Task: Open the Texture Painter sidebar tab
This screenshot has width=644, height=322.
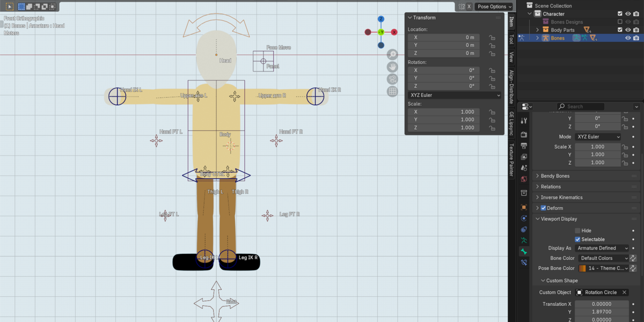Action: click(511, 159)
